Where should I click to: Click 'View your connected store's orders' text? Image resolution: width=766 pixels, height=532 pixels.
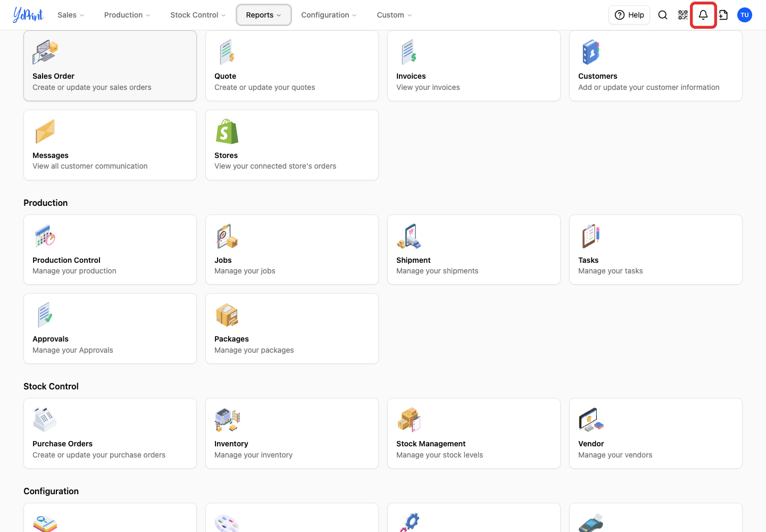coord(275,166)
